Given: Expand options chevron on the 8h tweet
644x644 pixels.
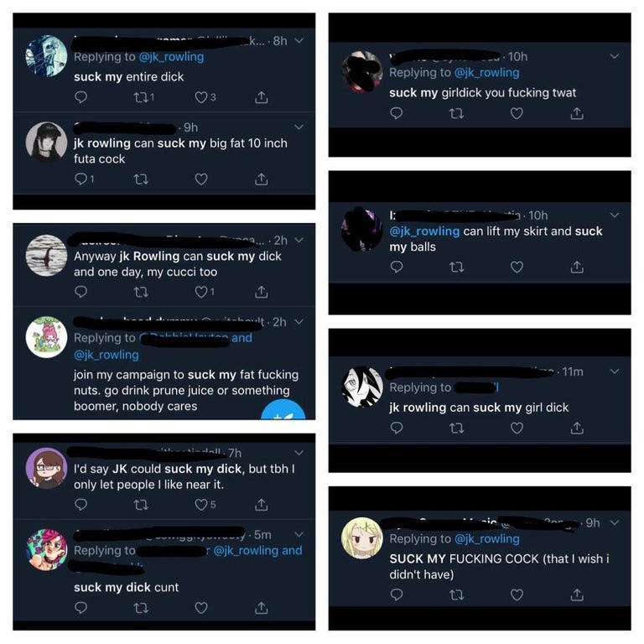Looking at the screenshot, I should tap(299, 40).
